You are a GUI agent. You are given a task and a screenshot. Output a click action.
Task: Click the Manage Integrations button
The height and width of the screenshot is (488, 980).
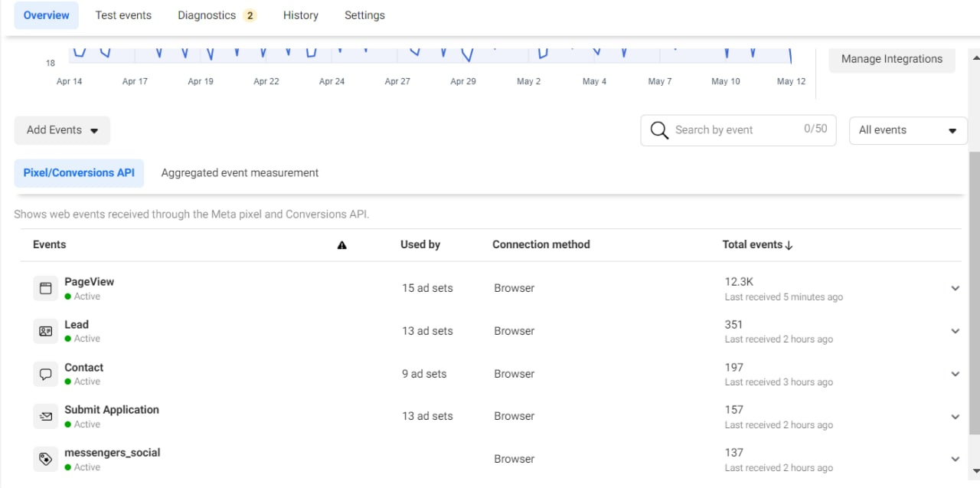pyautogui.click(x=892, y=59)
